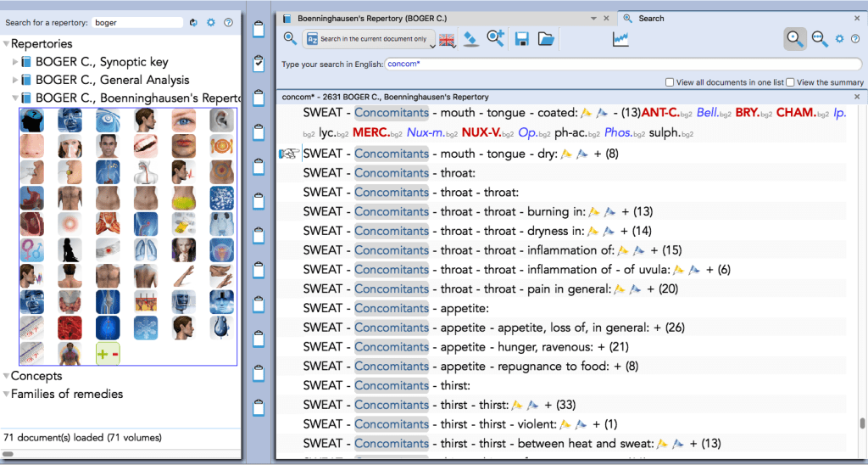Screen dimensions: 868x465
Task: Save the search with floppy disk icon
Action: coord(521,39)
